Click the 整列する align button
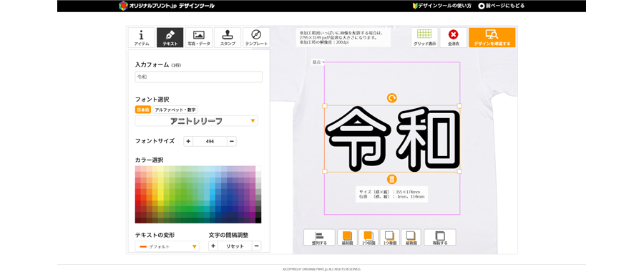Screen dimensions: 644x280 (319, 238)
